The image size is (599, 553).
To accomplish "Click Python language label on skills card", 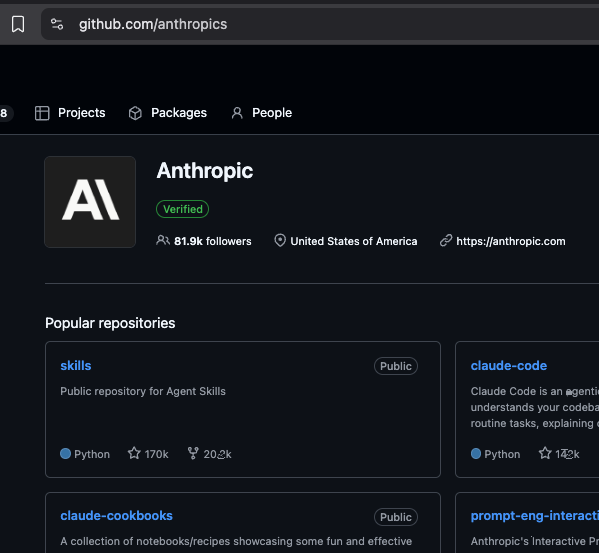I will pyautogui.click(x=92, y=454).
